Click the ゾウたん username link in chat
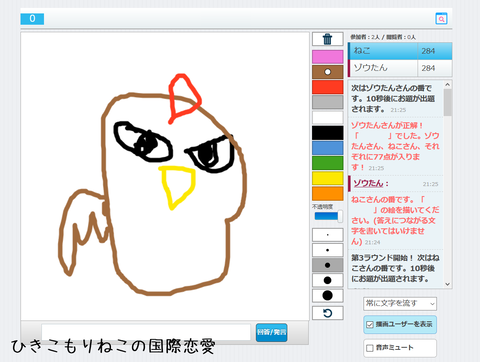The height and width of the screenshot is (362, 480). [x=368, y=183]
